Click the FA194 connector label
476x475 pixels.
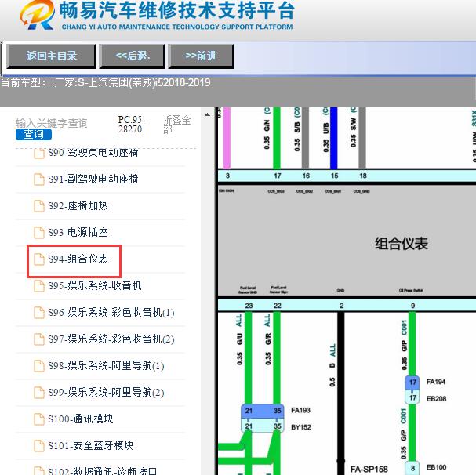click(436, 382)
